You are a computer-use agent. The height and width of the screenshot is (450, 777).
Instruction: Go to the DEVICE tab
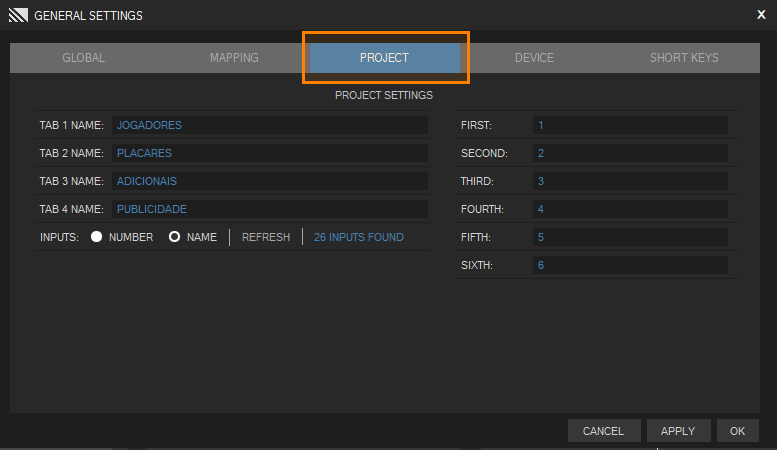click(534, 58)
